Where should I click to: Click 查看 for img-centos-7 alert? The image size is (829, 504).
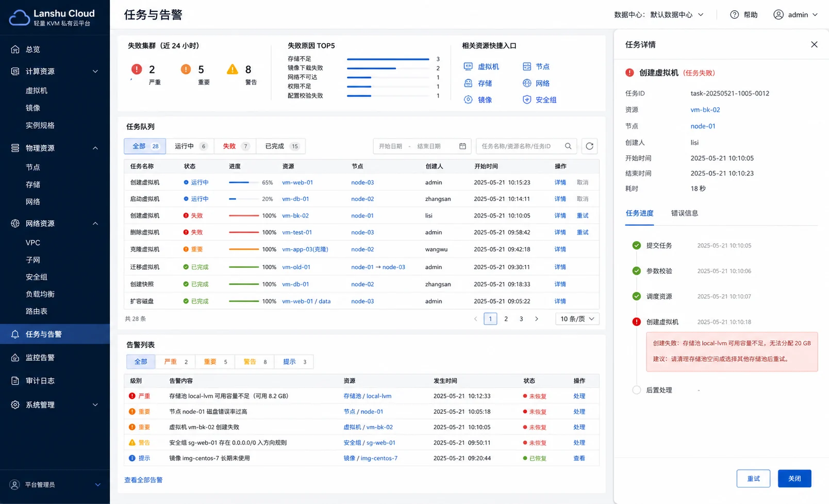point(579,458)
